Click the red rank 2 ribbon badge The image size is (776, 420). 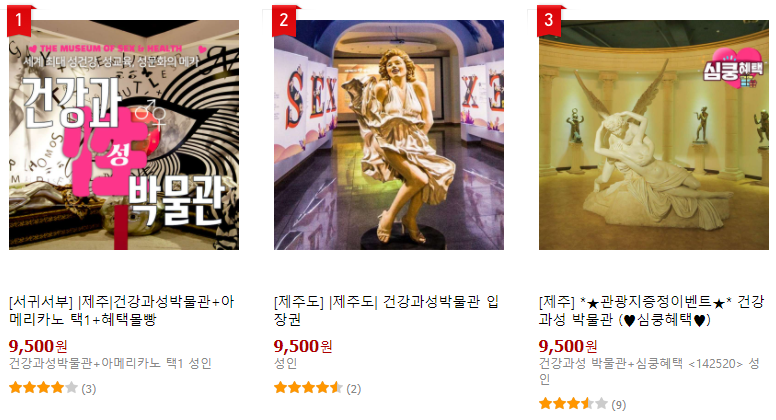click(x=285, y=21)
